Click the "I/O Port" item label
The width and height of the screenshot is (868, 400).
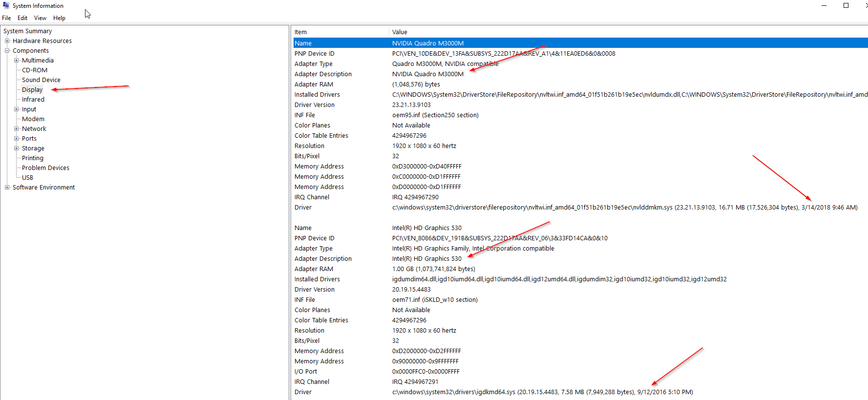click(306, 372)
